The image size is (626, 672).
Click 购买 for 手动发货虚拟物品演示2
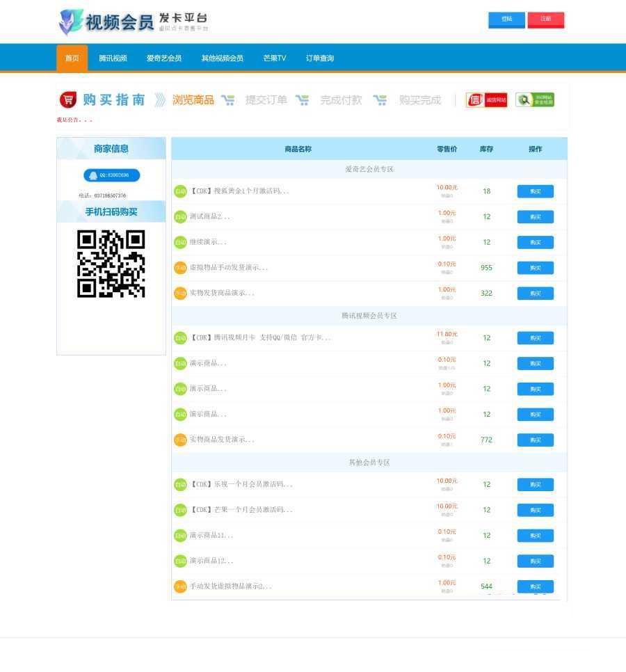pyautogui.click(x=535, y=586)
